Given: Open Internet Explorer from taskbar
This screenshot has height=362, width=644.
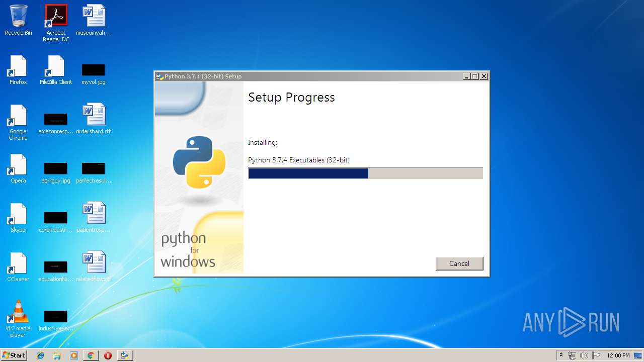Looking at the screenshot, I should [x=40, y=355].
